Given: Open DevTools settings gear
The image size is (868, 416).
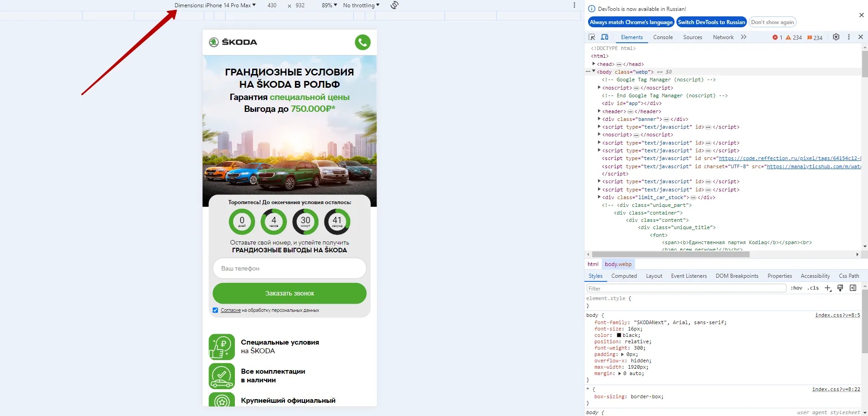Looking at the screenshot, I should click(x=836, y=37).
